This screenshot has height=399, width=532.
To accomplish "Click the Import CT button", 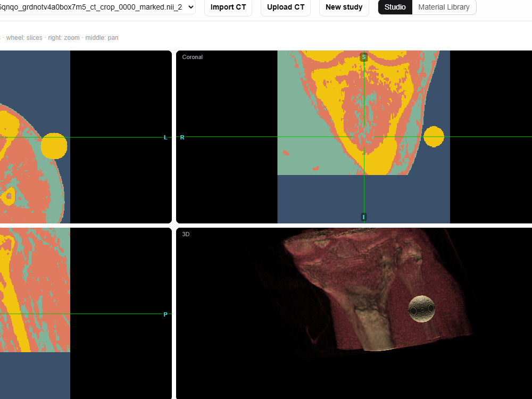I will (228, 7).
